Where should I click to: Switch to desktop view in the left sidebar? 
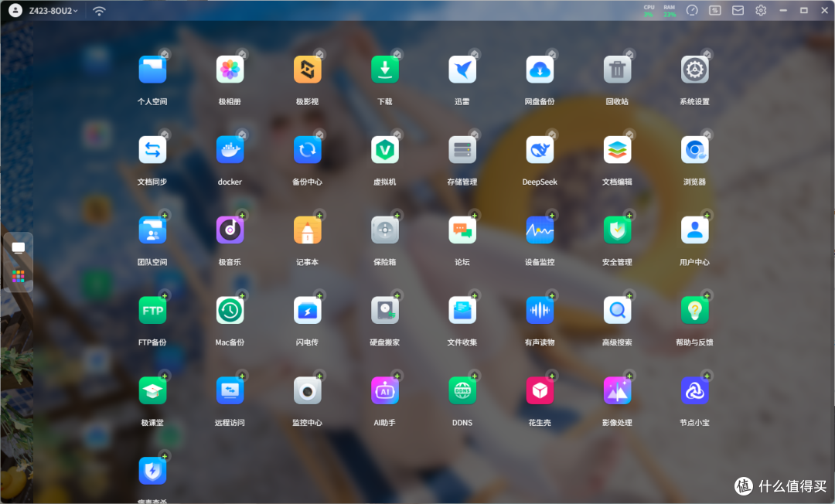18,247
